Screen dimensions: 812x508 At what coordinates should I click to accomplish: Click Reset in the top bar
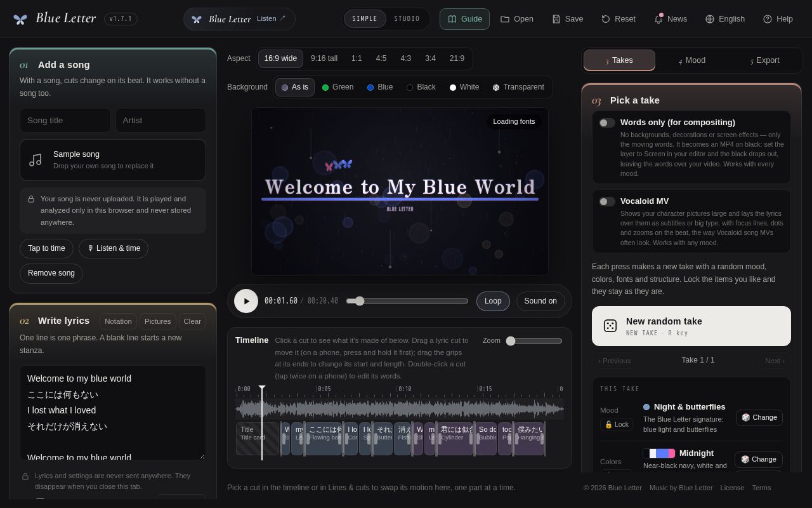pos(618,19)
